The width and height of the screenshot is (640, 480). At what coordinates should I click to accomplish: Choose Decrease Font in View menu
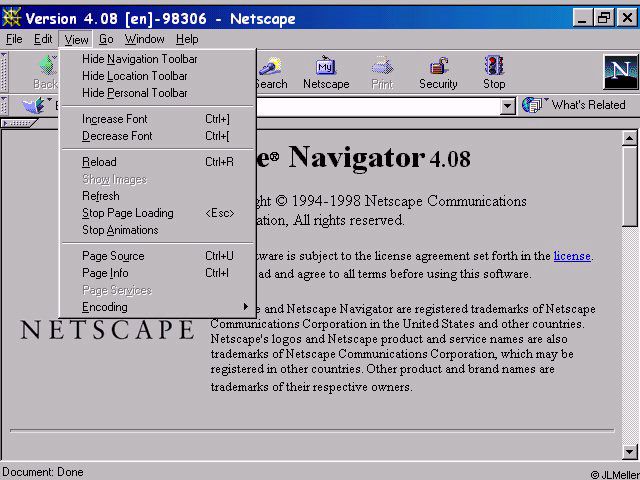(x=158, y=136)
